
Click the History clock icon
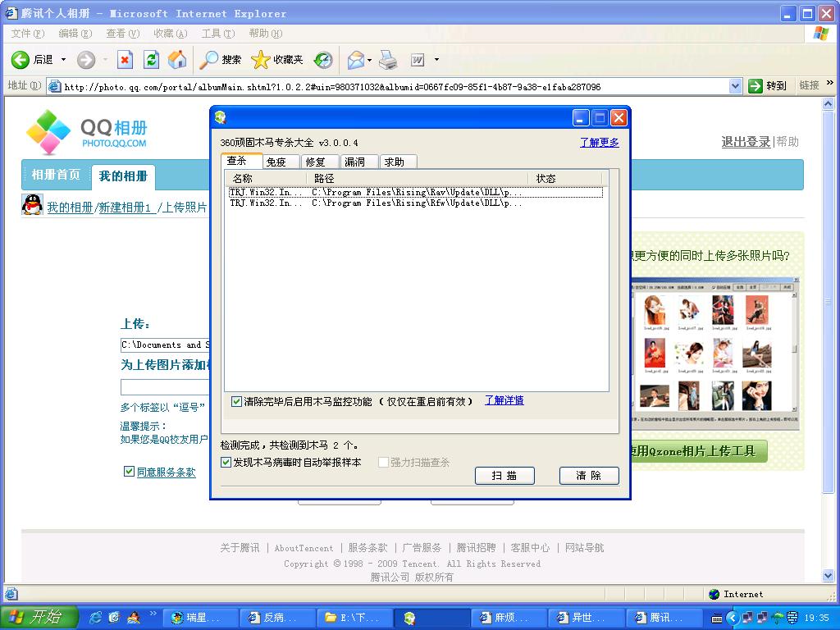323,60
